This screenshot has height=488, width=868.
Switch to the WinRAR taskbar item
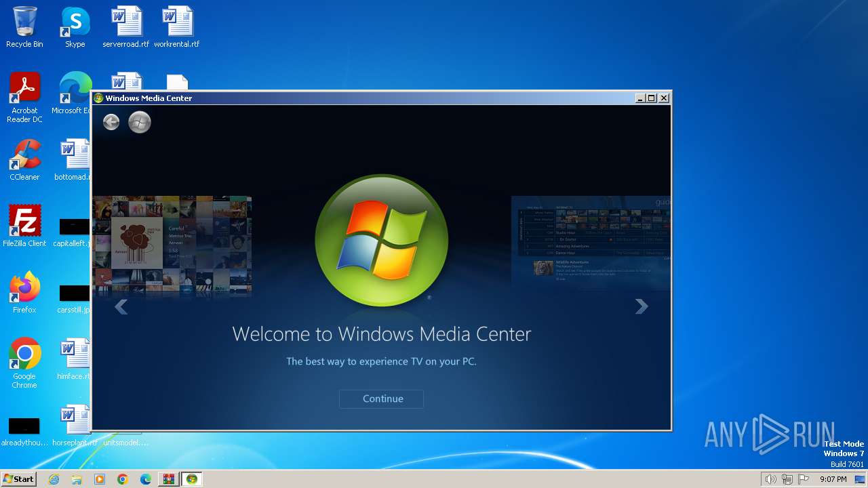[x=169, y=479]
